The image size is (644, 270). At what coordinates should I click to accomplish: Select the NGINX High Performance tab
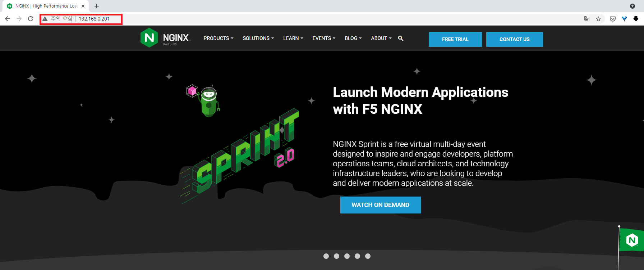(46, 6)
